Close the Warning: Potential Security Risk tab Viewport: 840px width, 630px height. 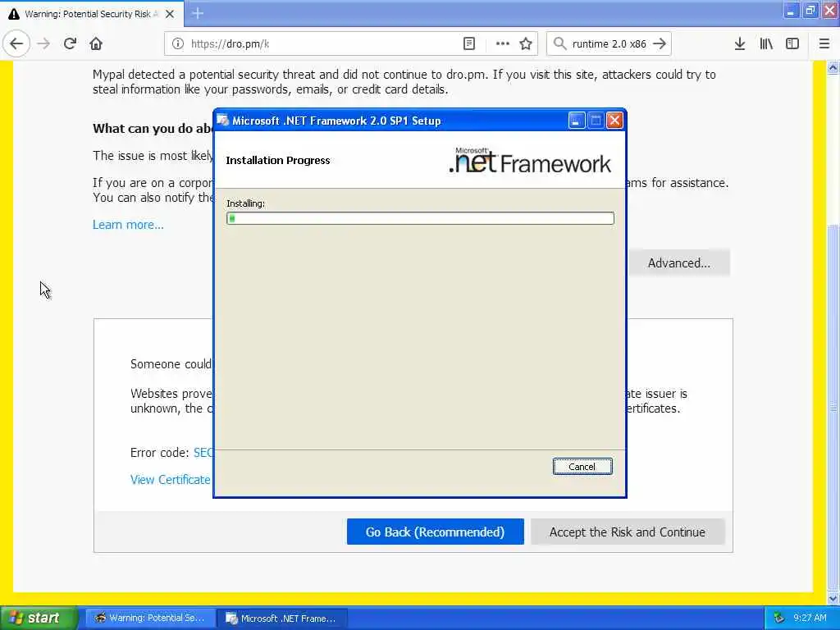170,14
